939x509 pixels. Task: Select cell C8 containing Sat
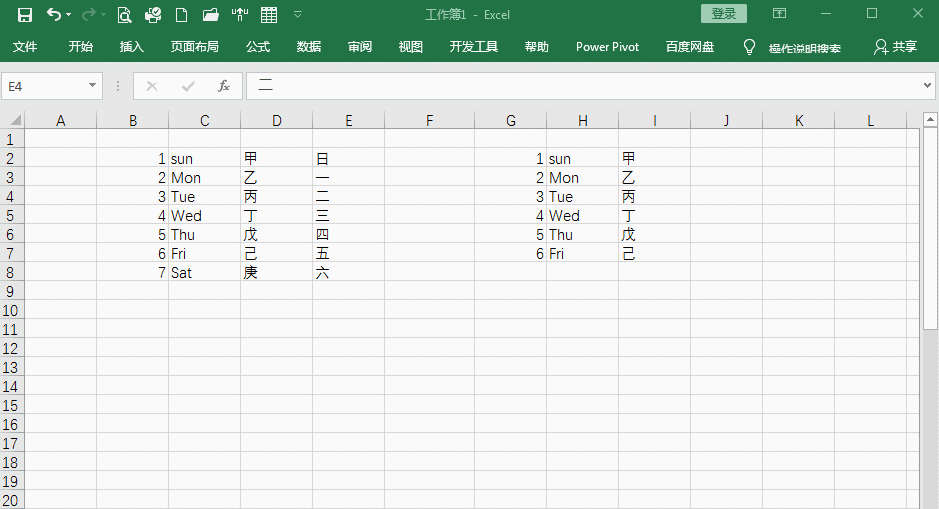[205, 272]
